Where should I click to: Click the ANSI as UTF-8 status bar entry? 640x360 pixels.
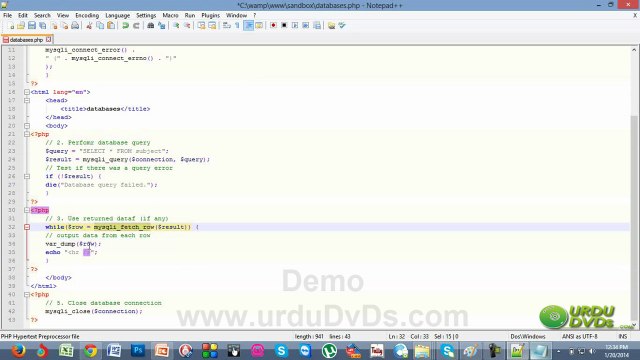[580, 337]
